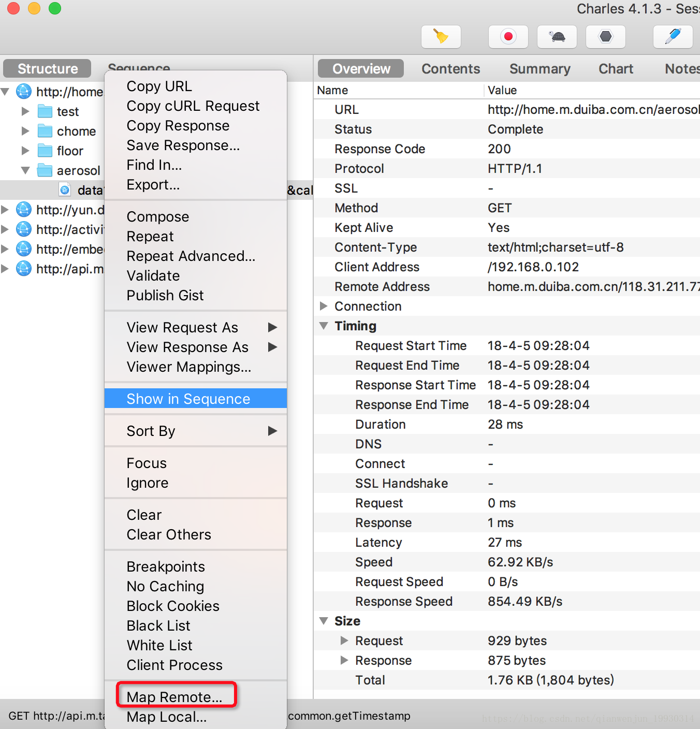Image resolution: width=700 pixels, height=729 pixels.
Task: Collapse the Size section
Action: pos(324,621)
